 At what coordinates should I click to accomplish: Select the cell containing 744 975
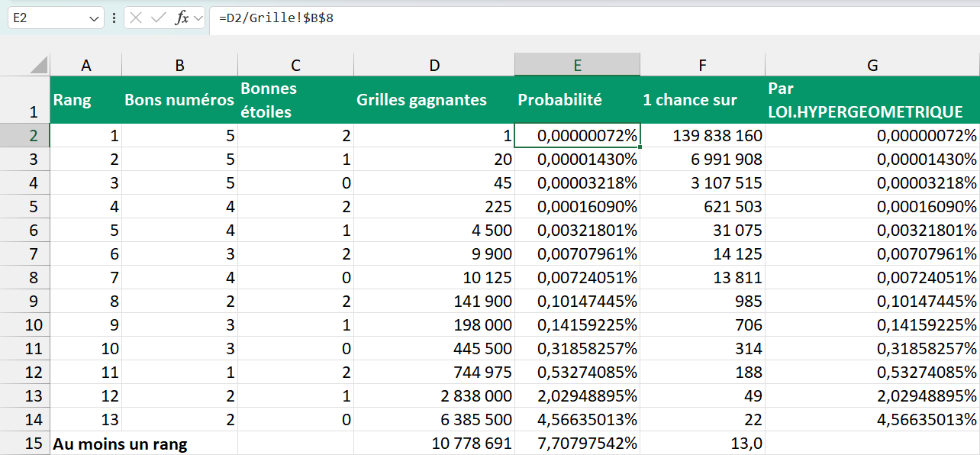click(x=434, y=373)
